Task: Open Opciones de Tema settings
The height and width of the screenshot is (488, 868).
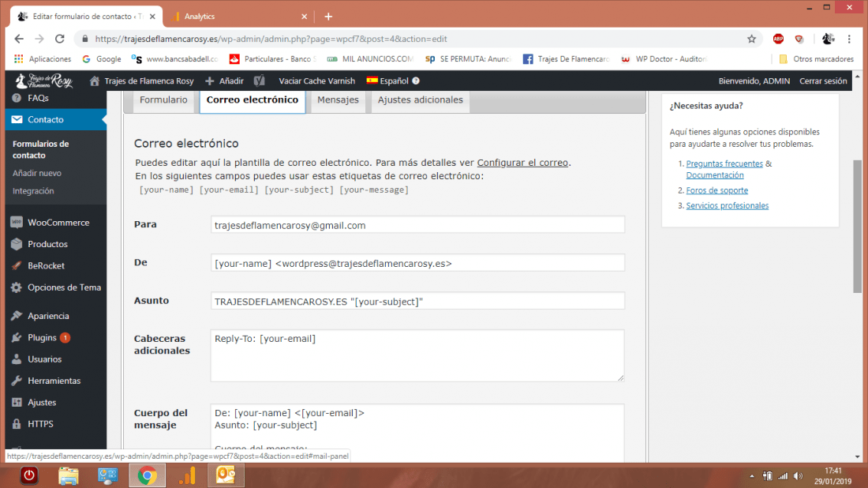Action: point(55,287)
